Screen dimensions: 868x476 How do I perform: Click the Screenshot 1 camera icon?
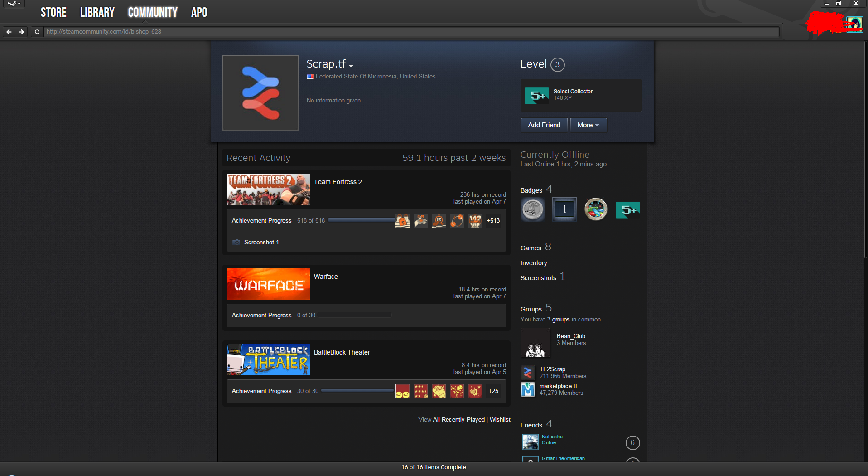pyautogui.click(x=236, y=243)
